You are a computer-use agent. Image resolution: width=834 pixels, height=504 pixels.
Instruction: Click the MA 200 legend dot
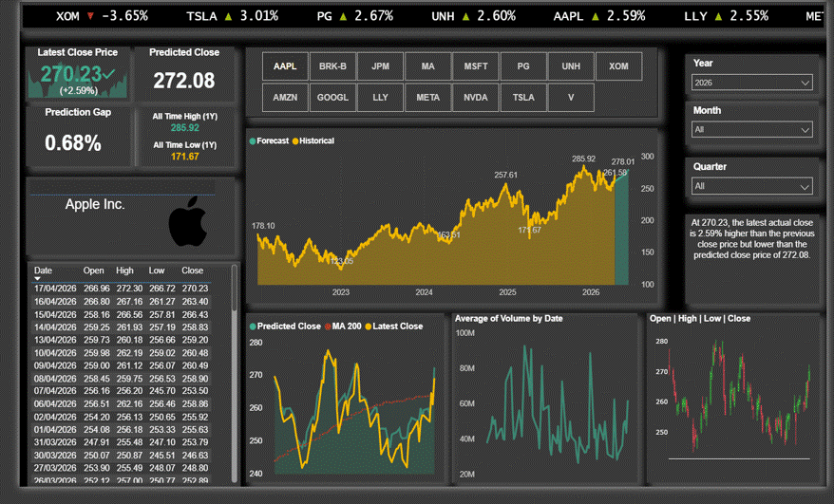328,327
